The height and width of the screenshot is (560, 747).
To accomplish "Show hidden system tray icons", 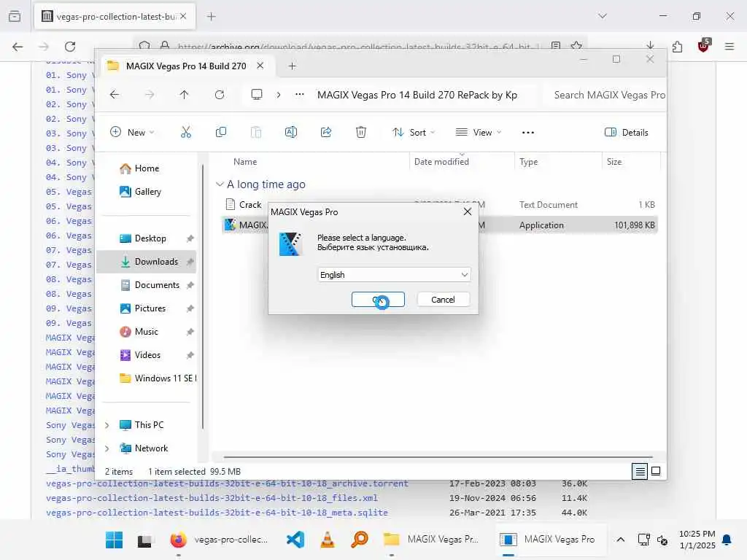I will coord(620,540).
